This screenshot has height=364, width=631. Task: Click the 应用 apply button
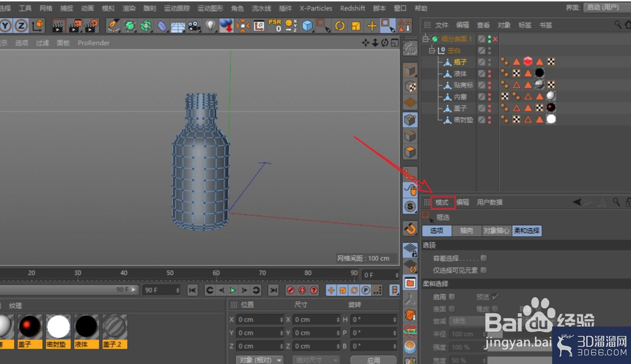coord(373,360)
